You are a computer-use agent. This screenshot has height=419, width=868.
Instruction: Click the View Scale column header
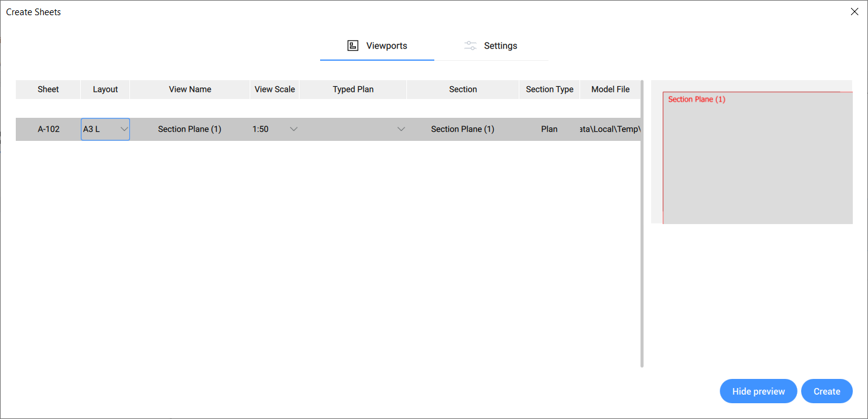coord(275,89)
